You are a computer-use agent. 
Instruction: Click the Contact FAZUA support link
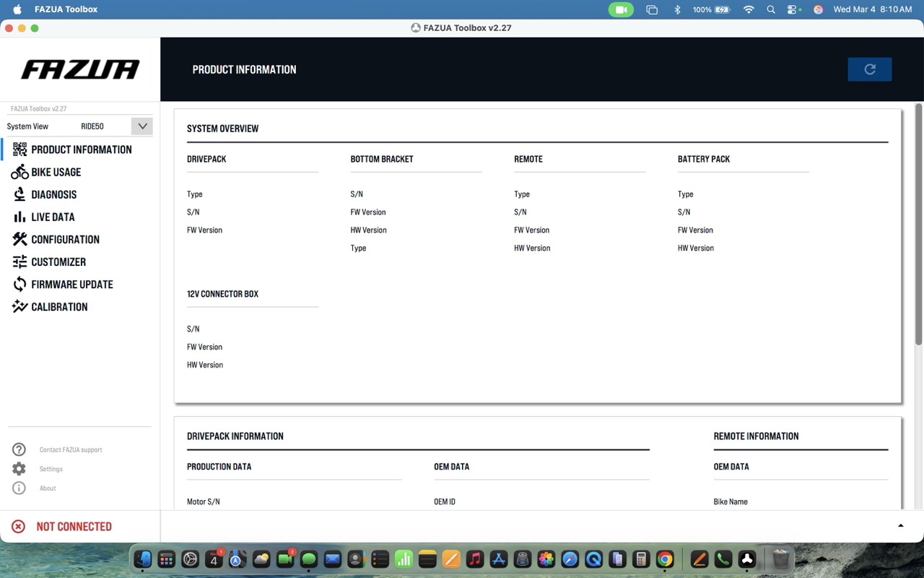coord(71,449)
